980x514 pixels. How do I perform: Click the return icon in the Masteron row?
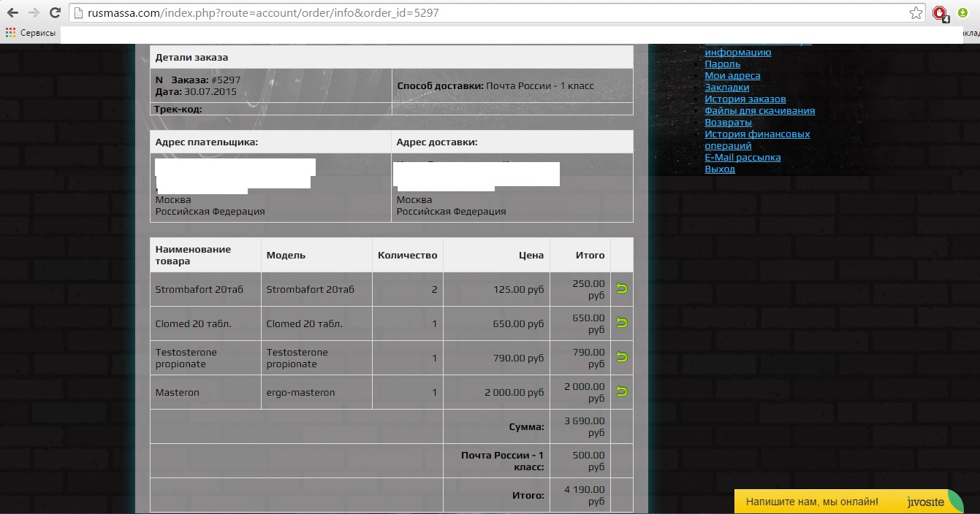[622, 391]
